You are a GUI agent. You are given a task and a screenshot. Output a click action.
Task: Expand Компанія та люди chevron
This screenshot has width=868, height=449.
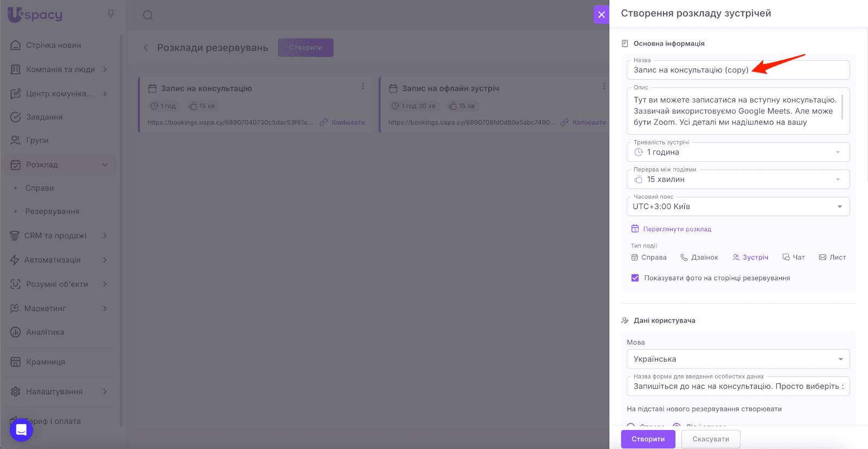(x=105, y=69)
